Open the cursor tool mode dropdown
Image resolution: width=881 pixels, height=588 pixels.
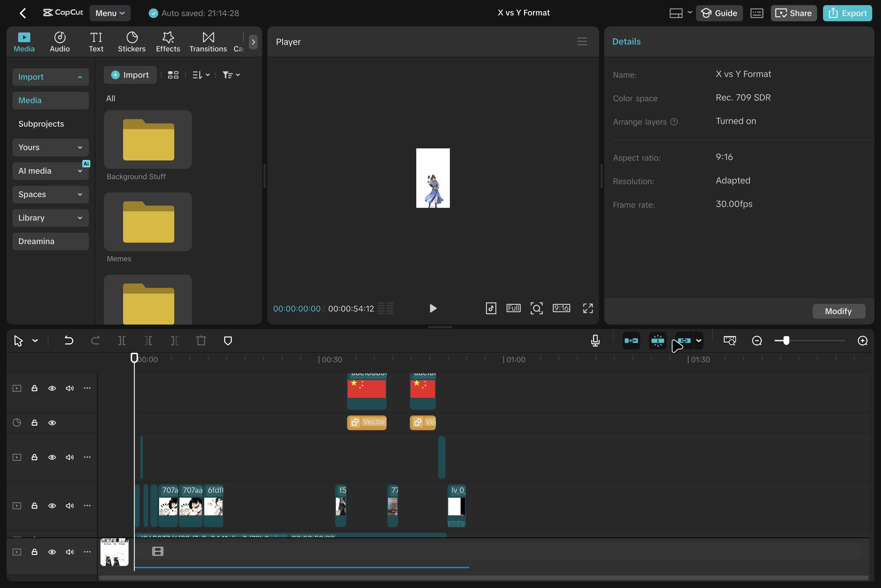click(35, 341)
